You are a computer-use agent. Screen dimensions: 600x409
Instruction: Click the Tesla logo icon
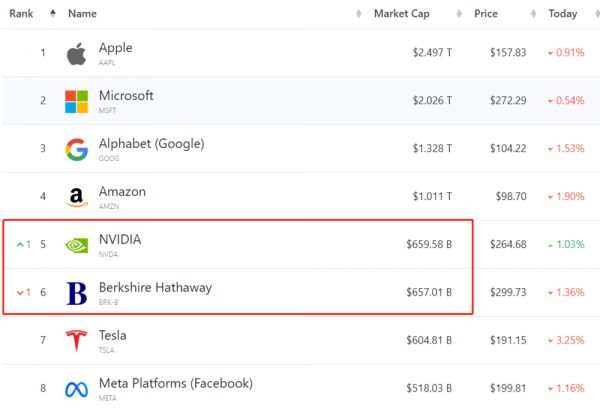click(x=76, y=341)
